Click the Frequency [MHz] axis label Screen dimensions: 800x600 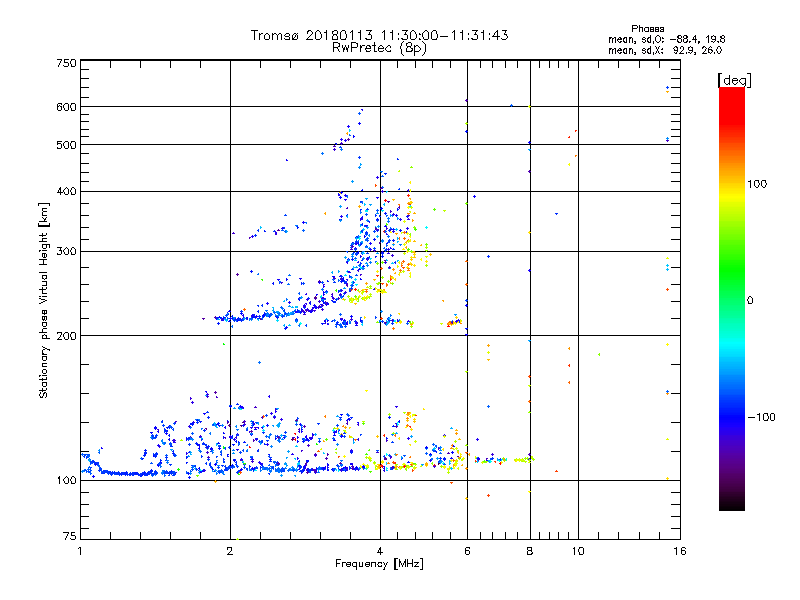(x=379, y=564)
